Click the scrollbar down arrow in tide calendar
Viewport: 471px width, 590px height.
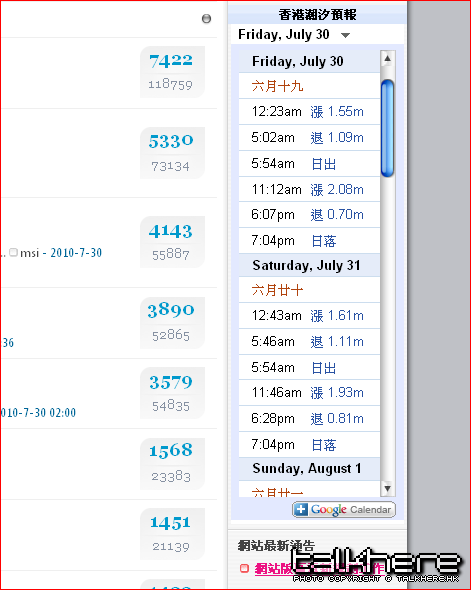coord(387,488)
